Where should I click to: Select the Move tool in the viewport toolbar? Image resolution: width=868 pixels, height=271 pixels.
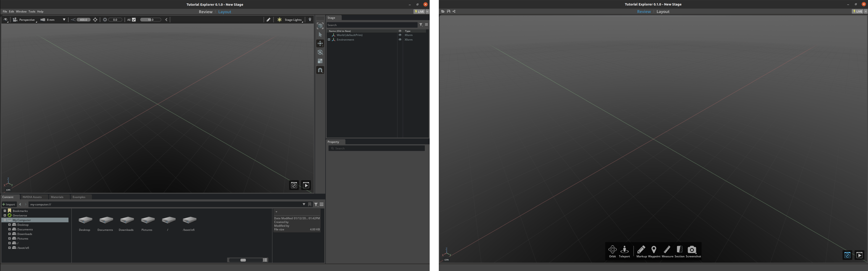pos(320,43)
